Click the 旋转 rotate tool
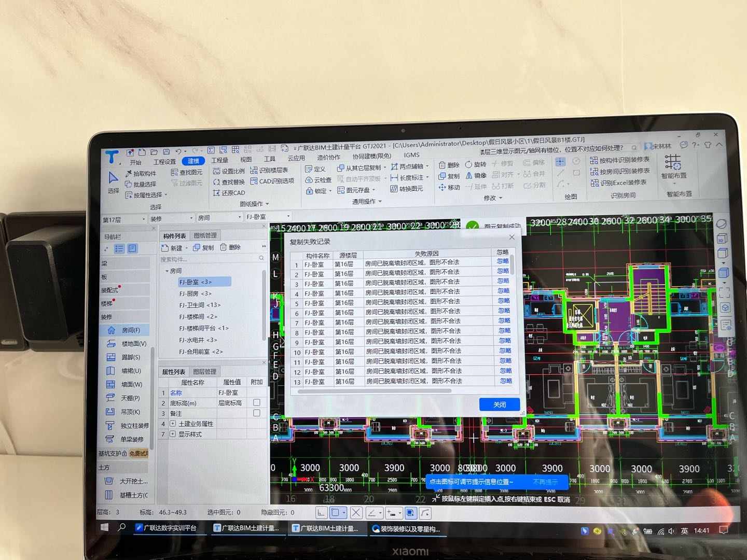Viewport: 747px width, 560px height. 476,164
